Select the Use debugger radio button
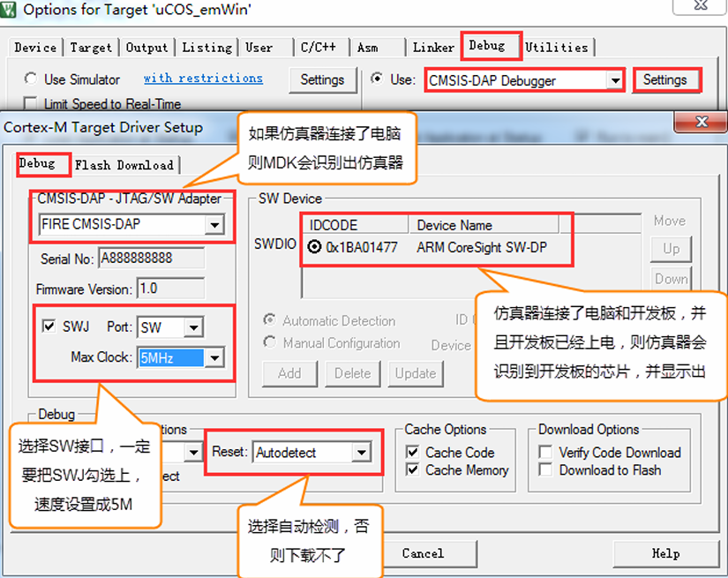Screen dimensions: 728x578 [x=377, y=79]
